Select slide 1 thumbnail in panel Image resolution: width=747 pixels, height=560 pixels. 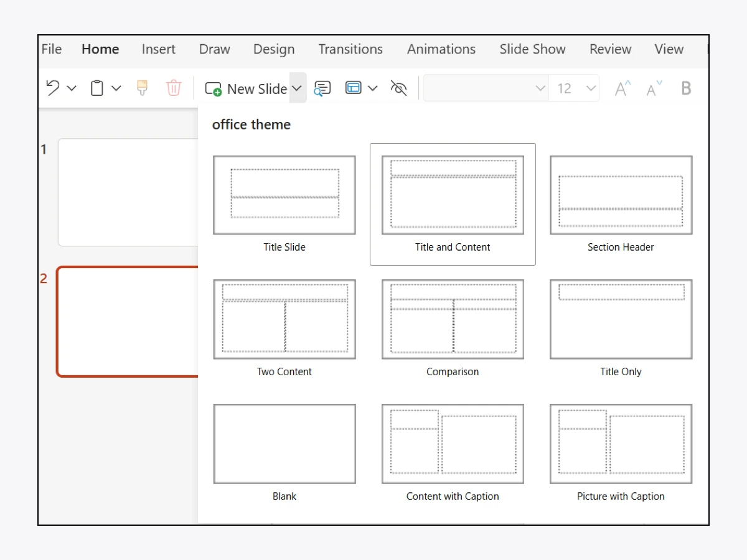coord(128,192)
